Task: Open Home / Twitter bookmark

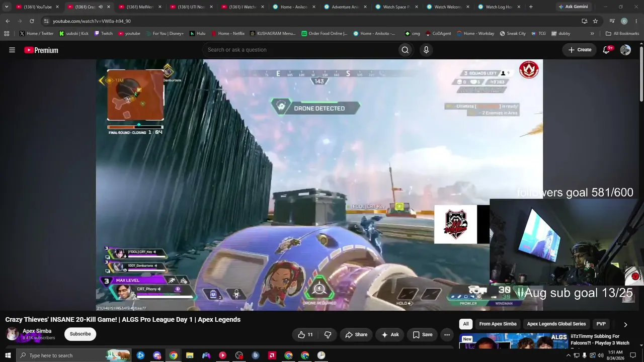Action: point(37,34)
